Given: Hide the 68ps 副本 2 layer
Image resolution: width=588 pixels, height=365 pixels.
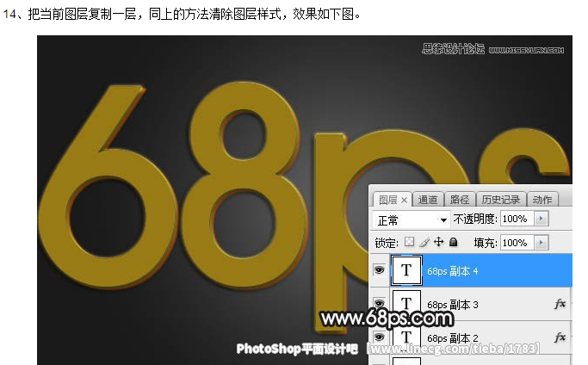Looking at the screenshot, I should 379,337.
